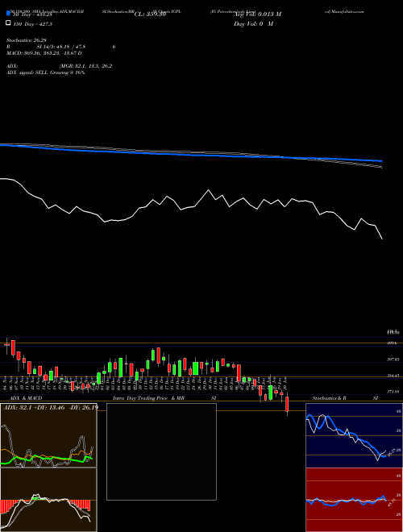
Task: Open the red RSI chart panel
Action: point(354,500)
